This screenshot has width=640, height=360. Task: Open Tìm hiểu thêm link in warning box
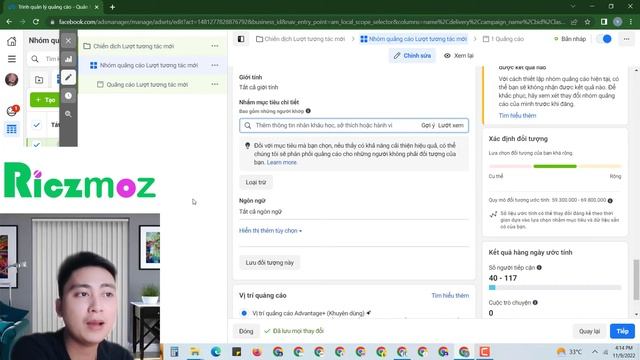517,116
